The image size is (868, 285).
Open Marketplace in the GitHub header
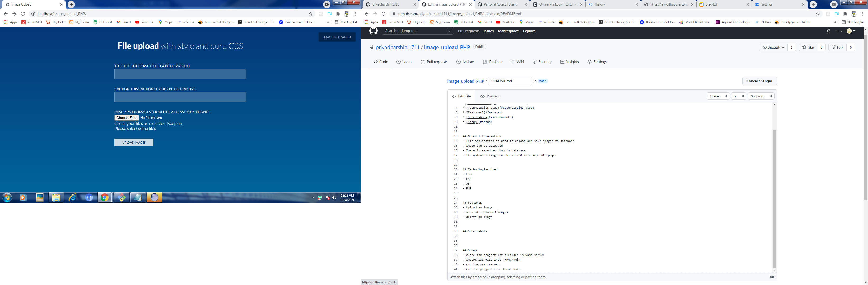click(508, 31)
